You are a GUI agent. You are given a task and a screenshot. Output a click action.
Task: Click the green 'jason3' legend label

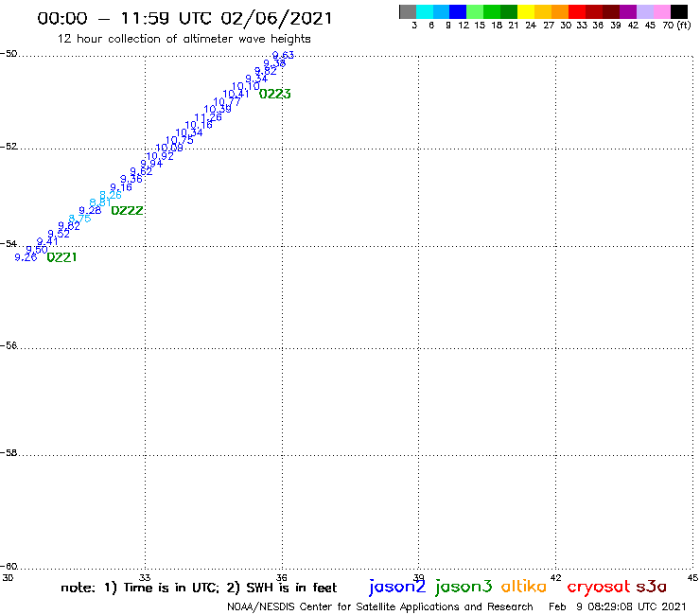[464, 587]
